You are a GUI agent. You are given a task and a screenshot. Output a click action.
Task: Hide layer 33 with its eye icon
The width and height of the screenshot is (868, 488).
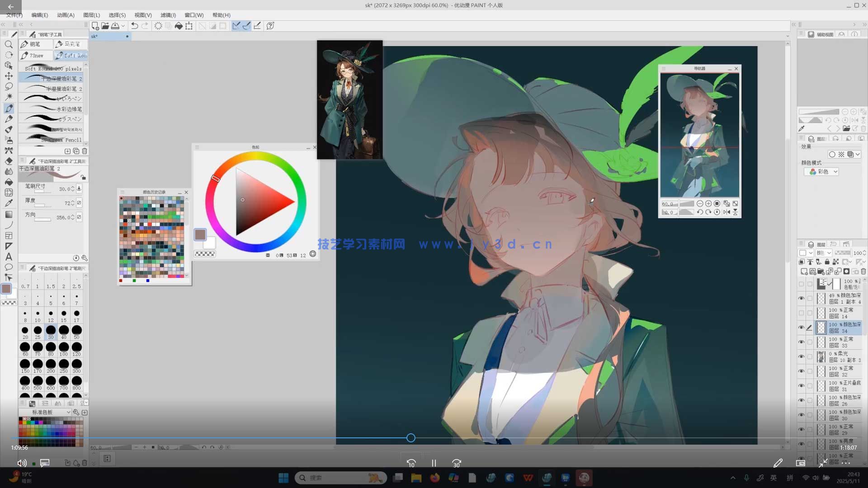tap(801, 342)
